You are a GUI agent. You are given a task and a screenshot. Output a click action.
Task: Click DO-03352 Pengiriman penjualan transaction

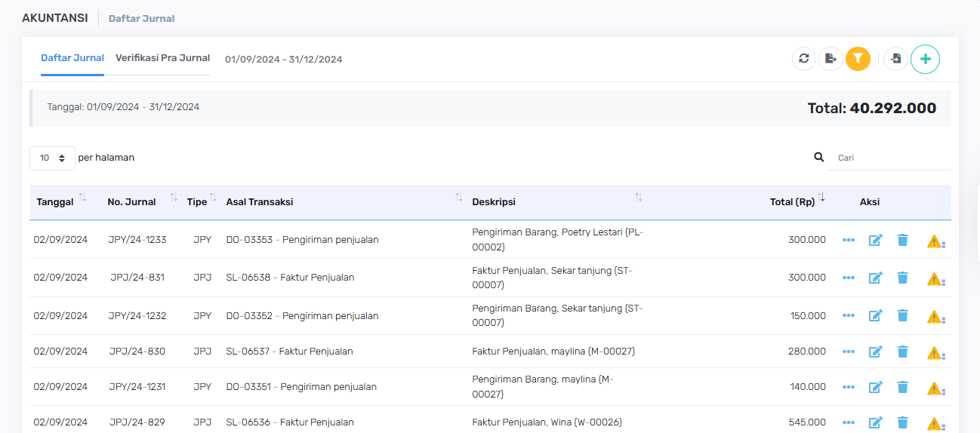302,315
